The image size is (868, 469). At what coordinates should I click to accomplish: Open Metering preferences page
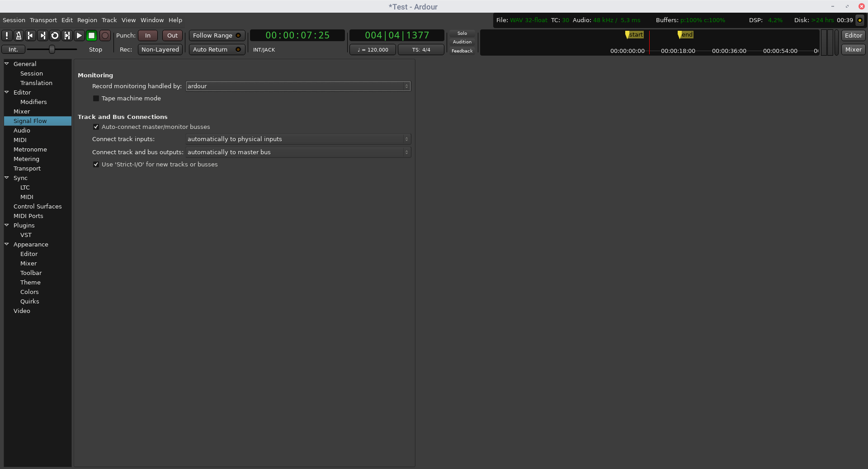point(26,159)
